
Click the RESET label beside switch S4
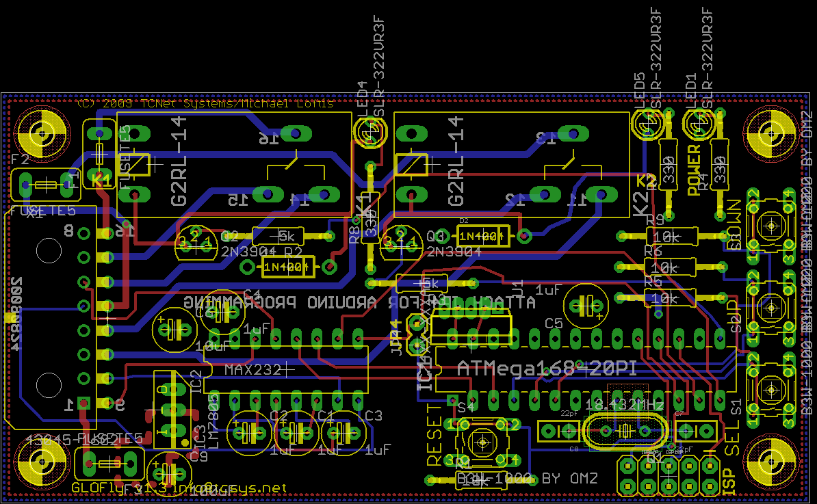pyautogui.click(x=434, y=436)
